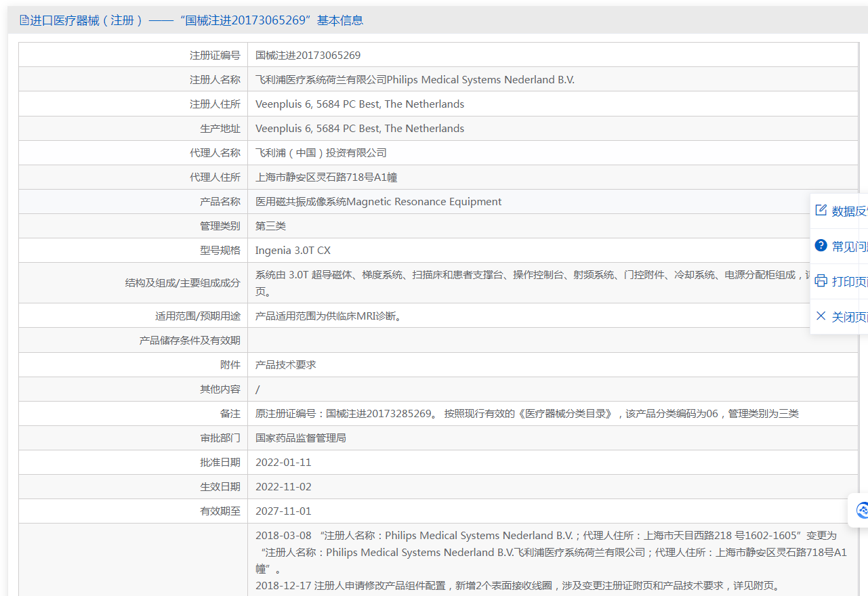Image resolution: width=868 pixels, height=596 pixels.
Task: Click the page title 进口医疗器械（注册）基本信息
Action: (x=197, y=20)
